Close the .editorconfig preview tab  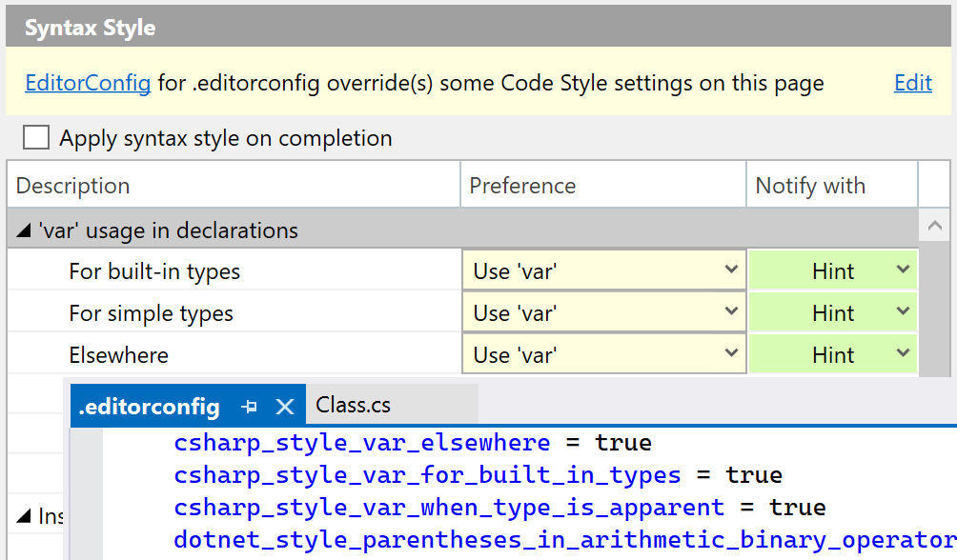click(284, 405)
